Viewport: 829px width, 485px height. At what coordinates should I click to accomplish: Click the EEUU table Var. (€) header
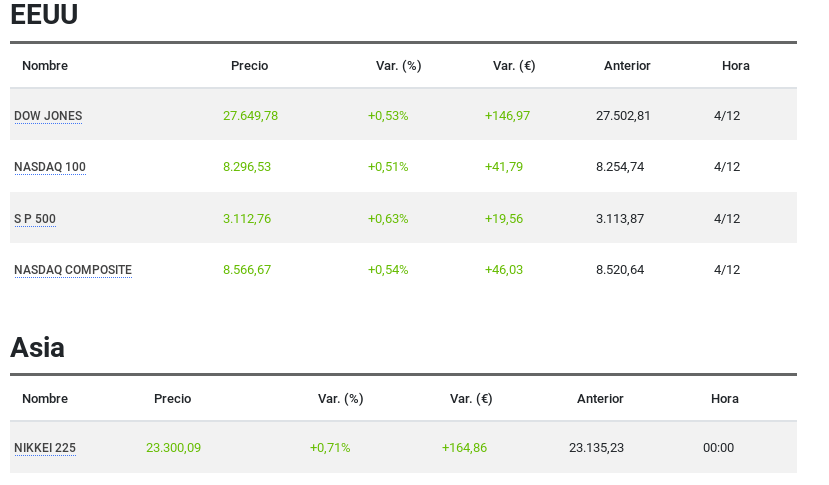[514, 66]
